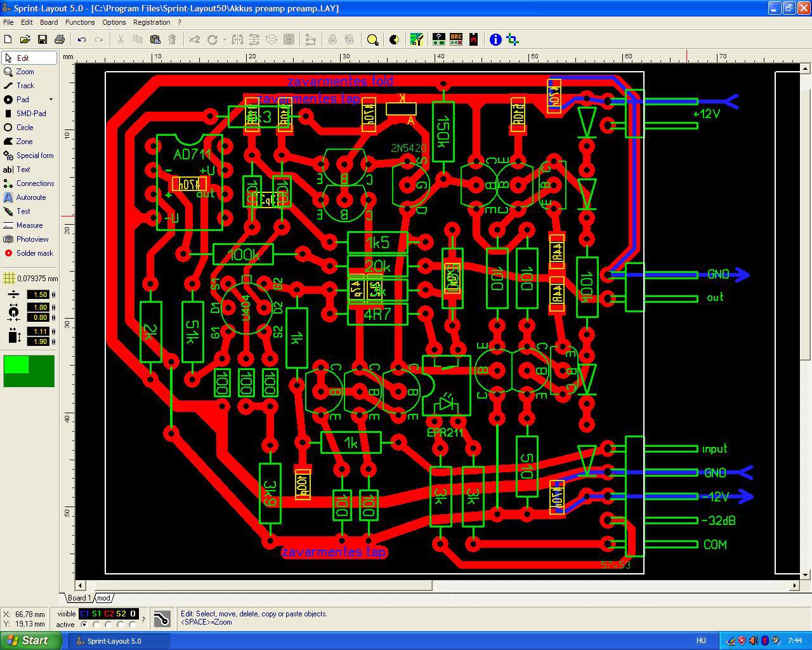Save the current layout
Image resolution: width=812 pixels, height=650 pixels.
(x=43, y=39)
